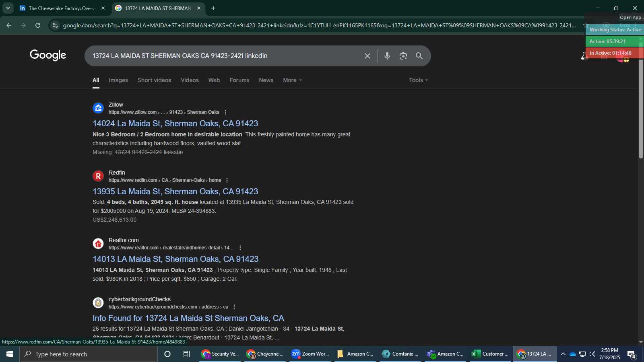
Task: Switch to Comtanix taskbar app
Action: point(400,354)
